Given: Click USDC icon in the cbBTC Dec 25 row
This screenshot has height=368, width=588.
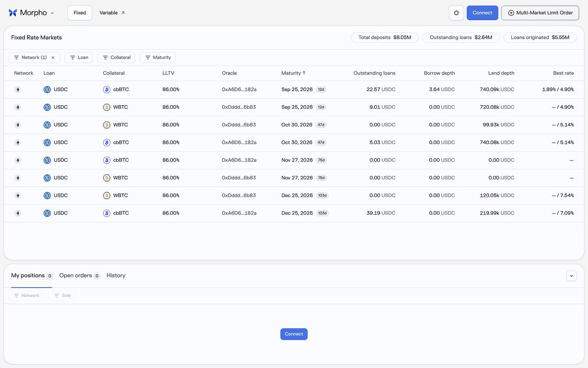Looking at the screenshot, I should pos(47,214).
